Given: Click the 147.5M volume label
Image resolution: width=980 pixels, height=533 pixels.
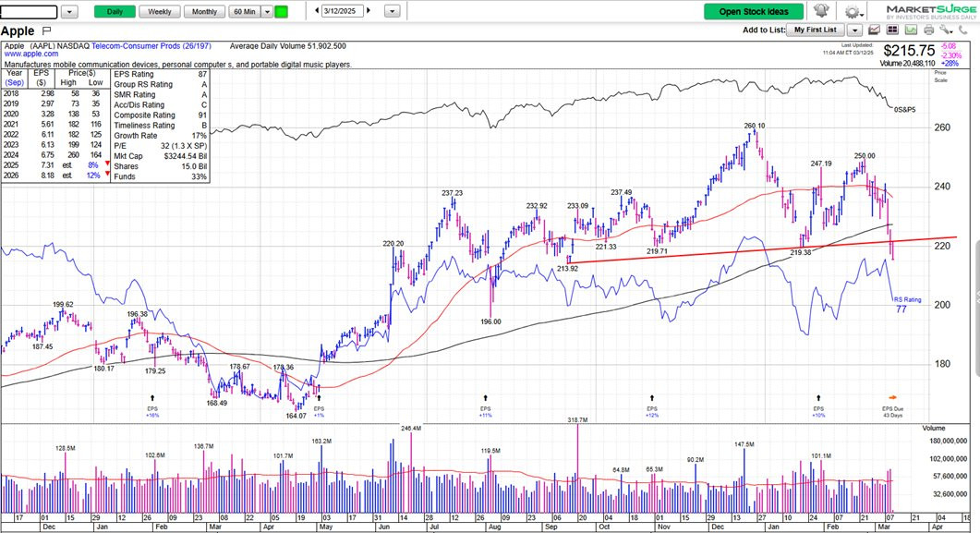Looking at the screenshot, I should point(744,445).
